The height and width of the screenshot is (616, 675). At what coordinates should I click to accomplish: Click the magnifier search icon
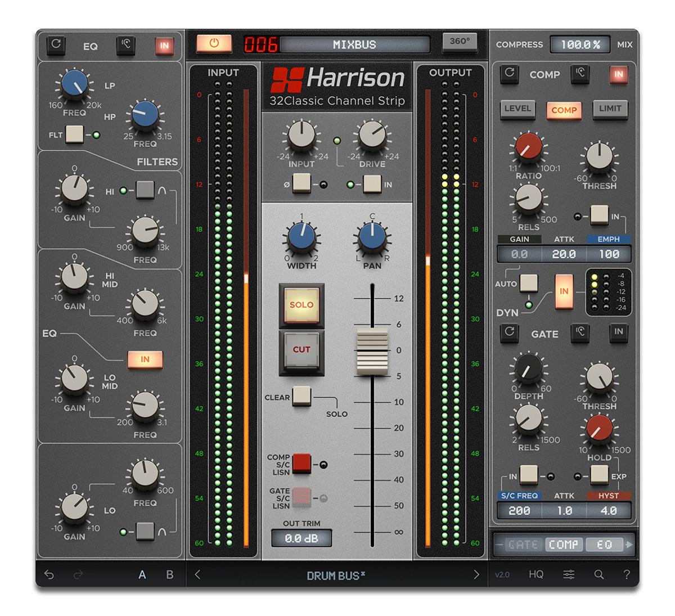pyautogui.click(x=599, y=574)
